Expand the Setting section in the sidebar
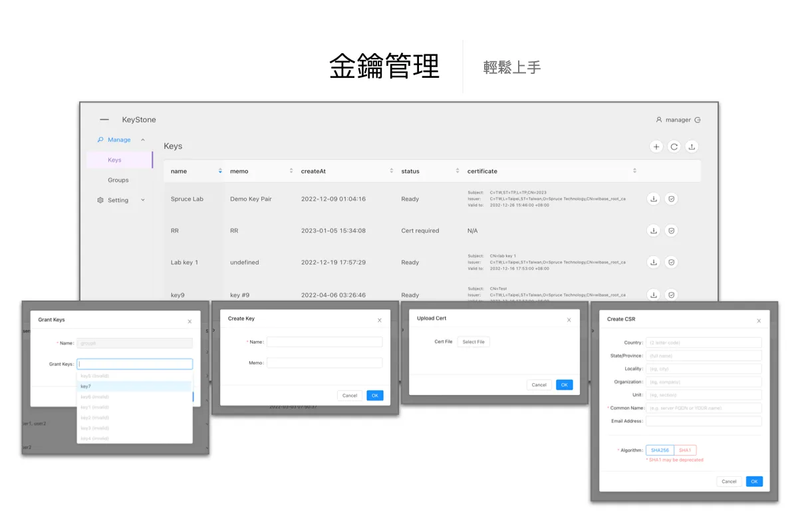 point(142,200)
